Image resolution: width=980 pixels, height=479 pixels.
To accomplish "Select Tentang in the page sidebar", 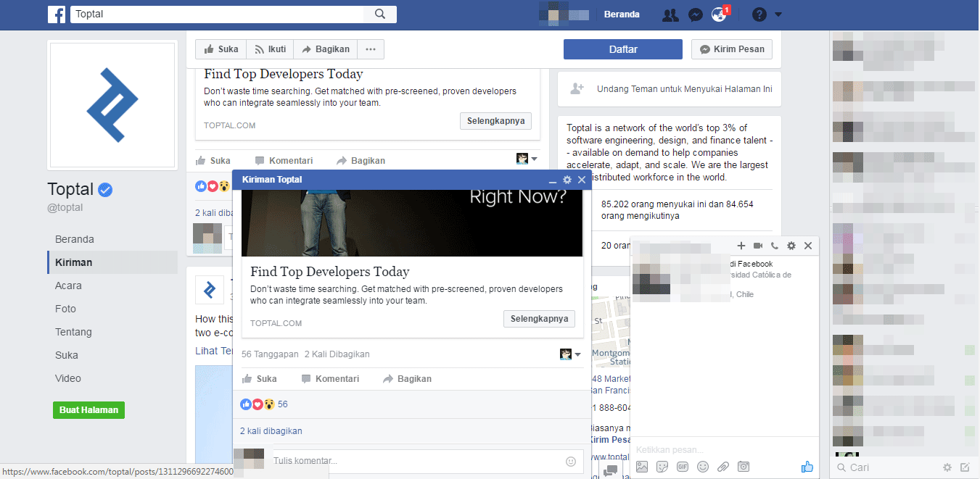I will click(73, 332).
